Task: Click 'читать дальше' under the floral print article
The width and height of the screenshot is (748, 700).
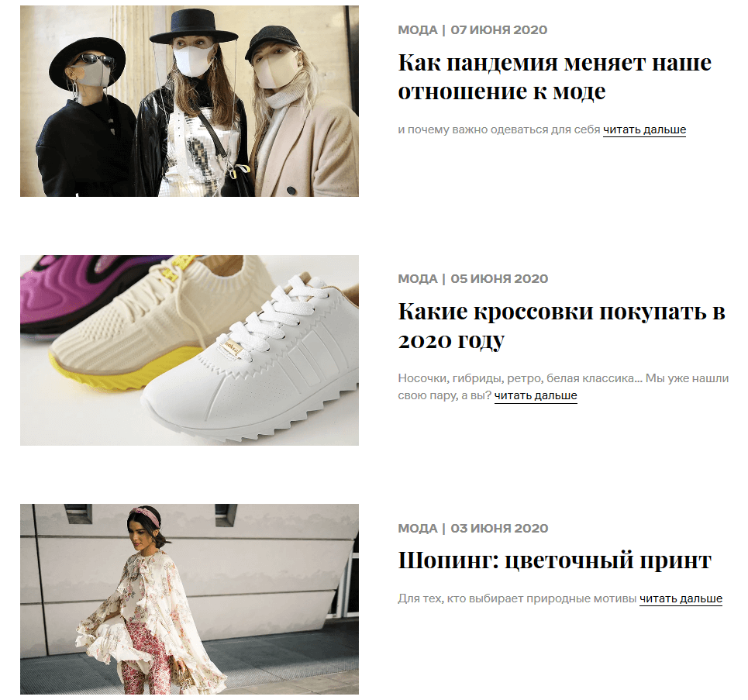Action: point(681,599)
